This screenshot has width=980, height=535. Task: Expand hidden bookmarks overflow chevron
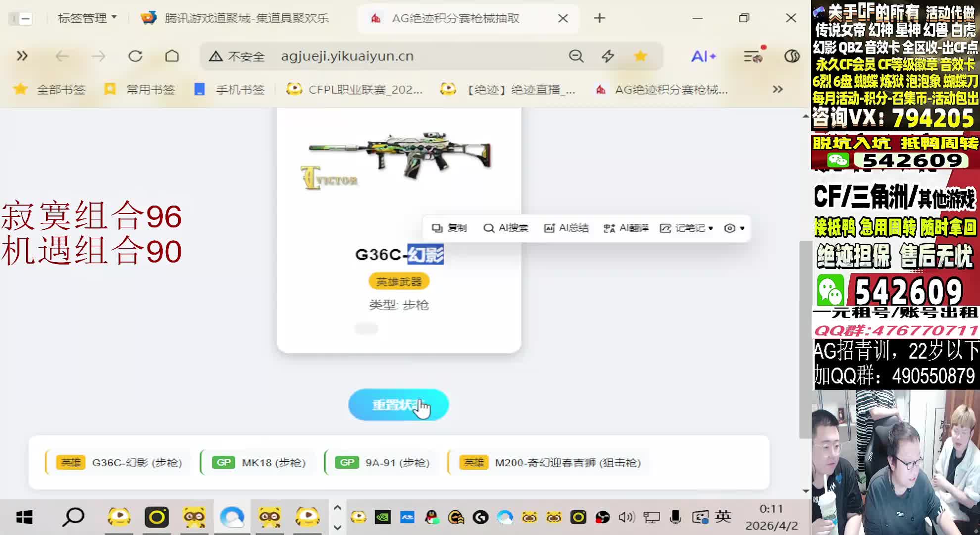(x=778, y=89)
